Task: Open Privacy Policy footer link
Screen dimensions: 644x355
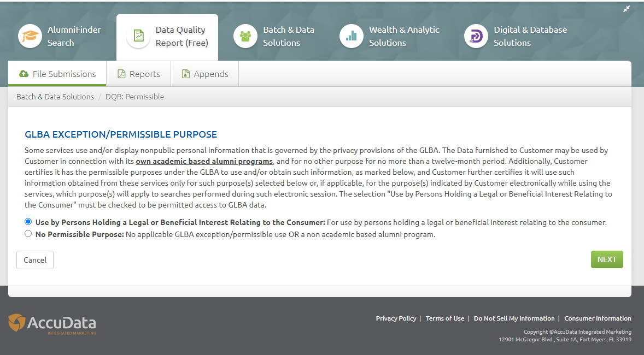Action: click(x=396, y=318)
